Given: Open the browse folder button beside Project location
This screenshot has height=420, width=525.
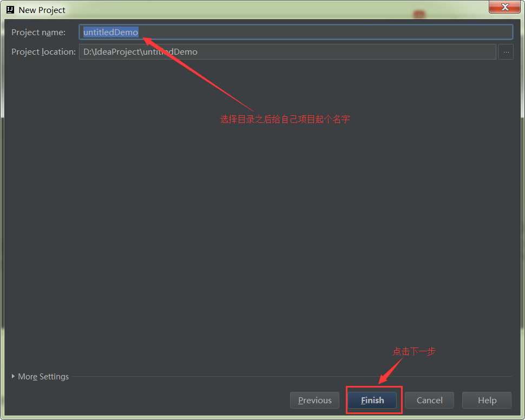Looking at the screenshot, I should click(506, 52).
